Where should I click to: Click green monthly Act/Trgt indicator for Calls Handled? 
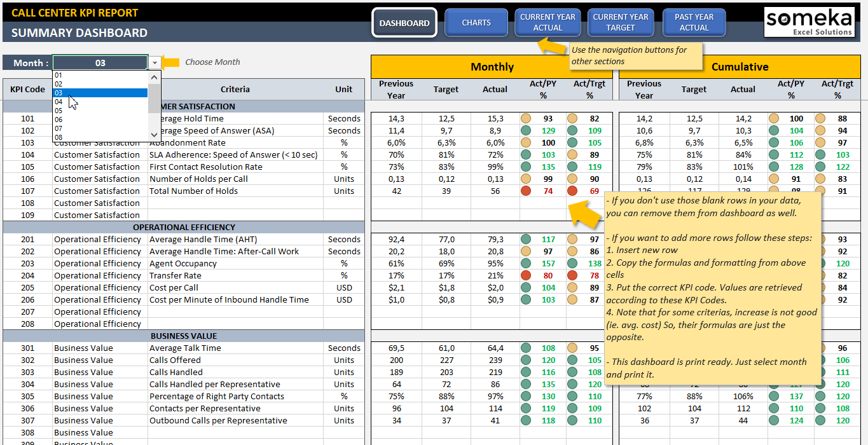[x=572, y=372]
